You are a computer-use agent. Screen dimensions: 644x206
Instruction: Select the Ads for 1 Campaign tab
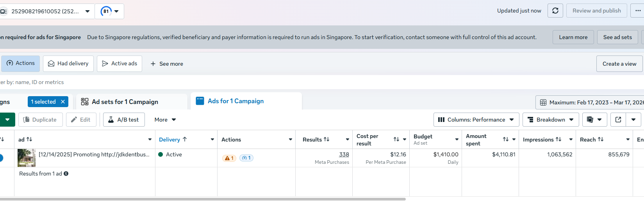click(x=235, y=101)
